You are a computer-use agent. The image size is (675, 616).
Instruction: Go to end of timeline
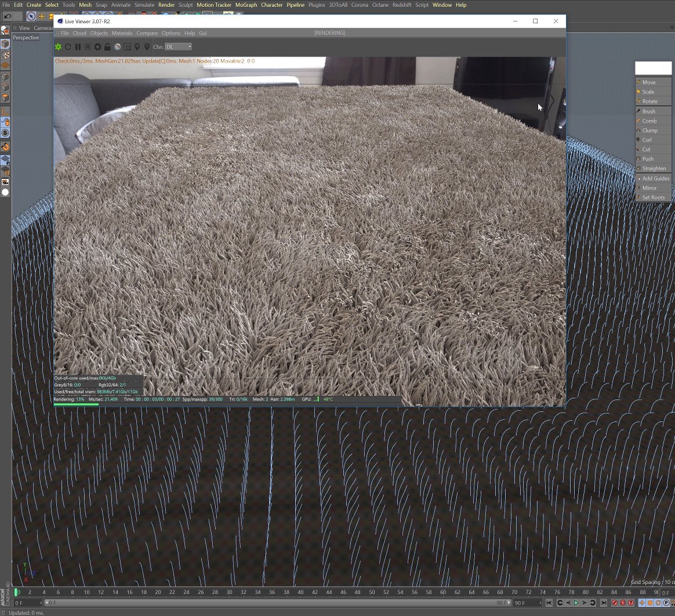tap(604, 603)
